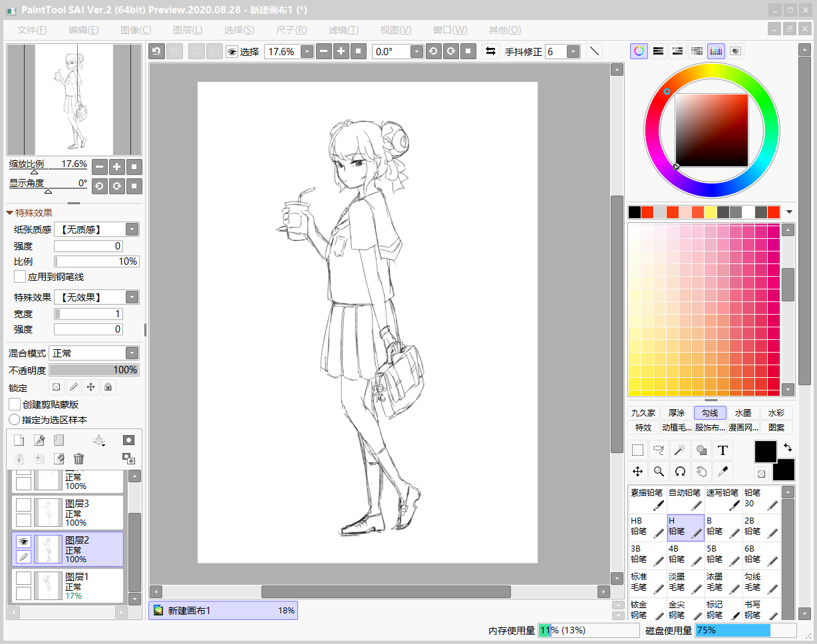Swap foreground and background colors

click(x=788, y=447)
